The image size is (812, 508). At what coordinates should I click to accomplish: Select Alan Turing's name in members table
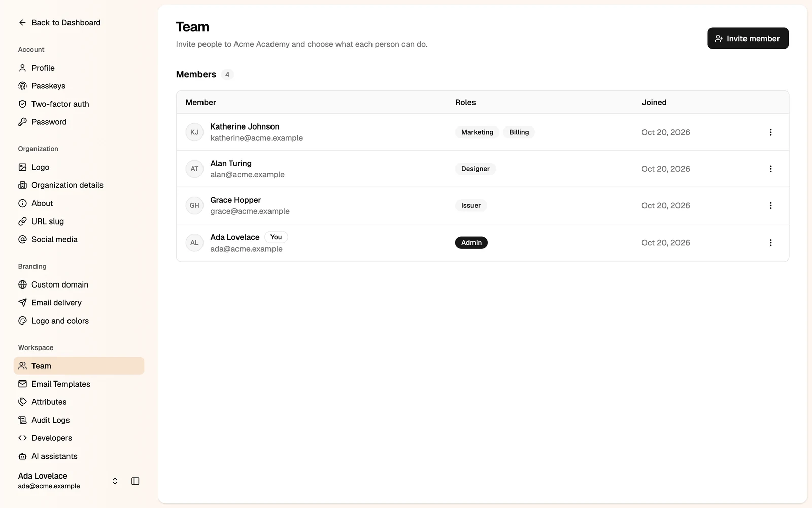pos(231,163)
